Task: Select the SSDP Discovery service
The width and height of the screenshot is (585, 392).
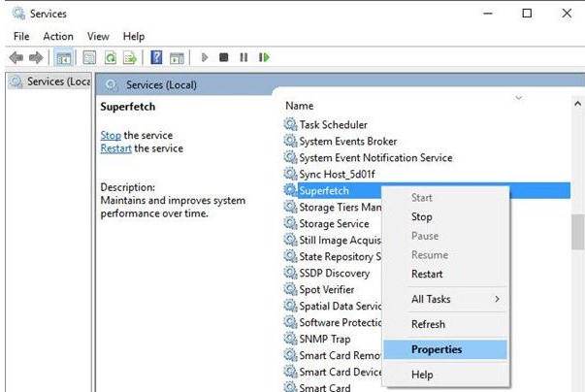Action: coord(335,273)
